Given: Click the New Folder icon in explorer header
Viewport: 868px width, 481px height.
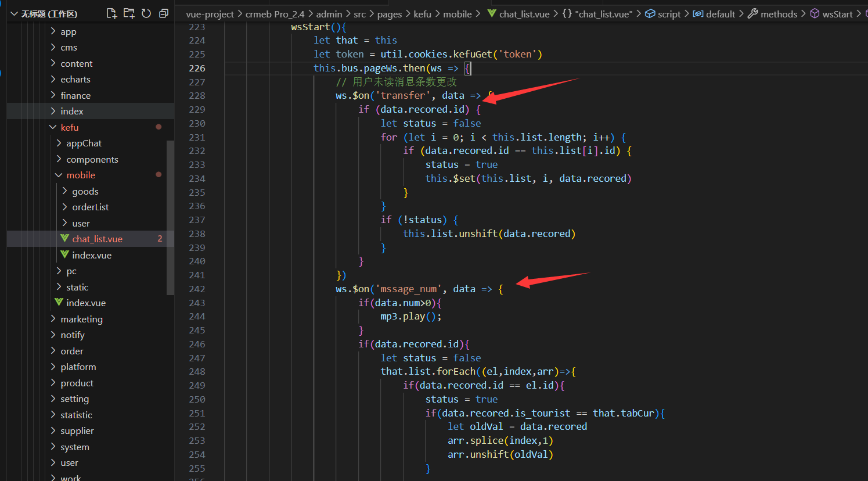Looking at the screenshot, I should (129, 13).
